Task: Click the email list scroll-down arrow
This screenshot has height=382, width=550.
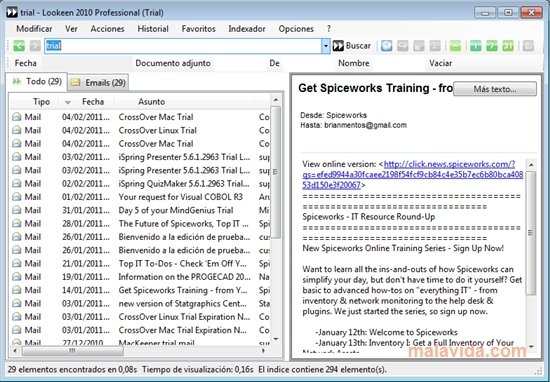Action: click(276, 339)
